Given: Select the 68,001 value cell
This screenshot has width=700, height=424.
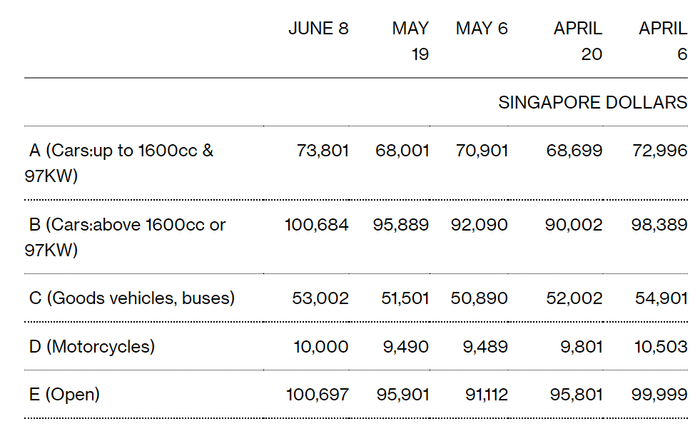Looking at the screenshot, I should (402, 151).
